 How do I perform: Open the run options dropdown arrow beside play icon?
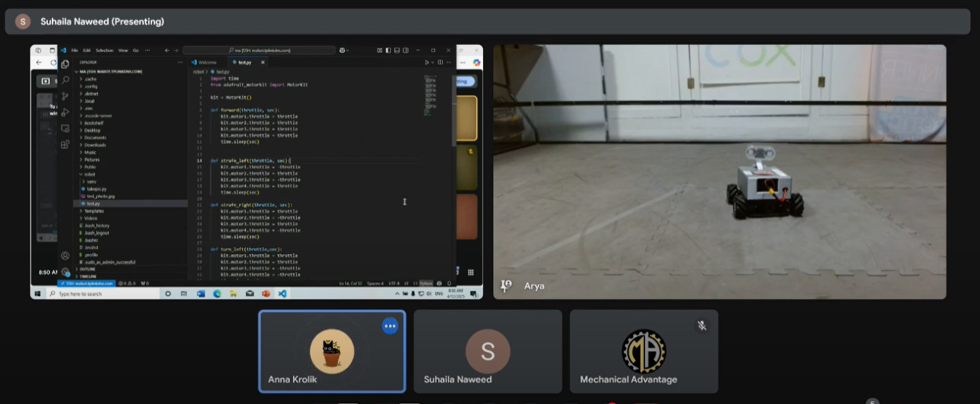432,62
